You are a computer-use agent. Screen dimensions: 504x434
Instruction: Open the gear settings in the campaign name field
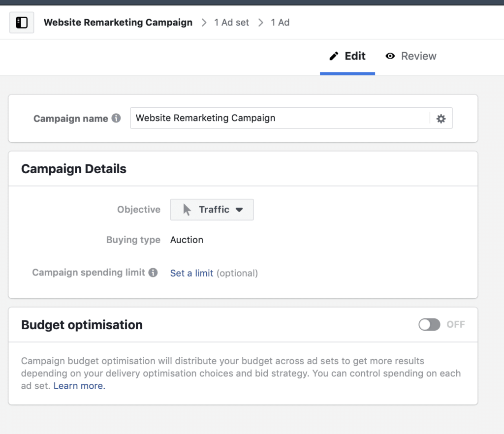(441, 119)
